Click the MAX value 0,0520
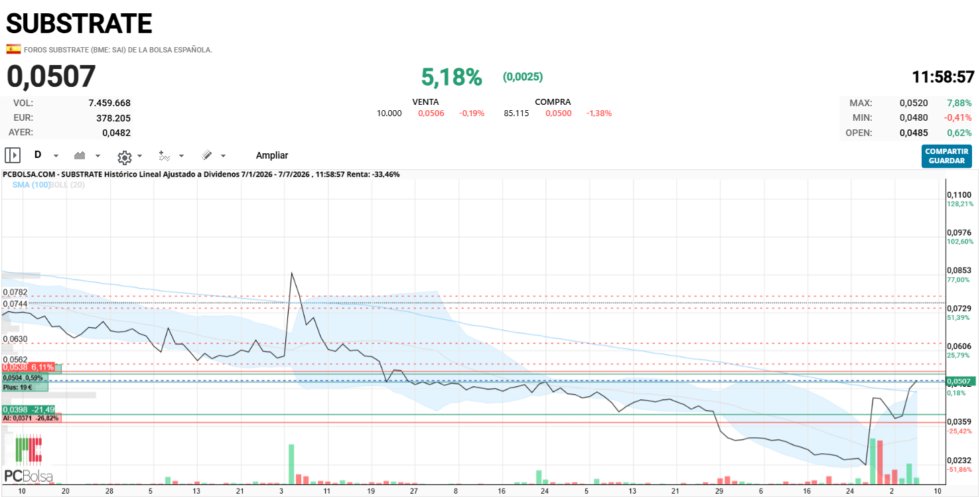The width and height of the screenshot is (980, 497). click(x=914, y=103)
